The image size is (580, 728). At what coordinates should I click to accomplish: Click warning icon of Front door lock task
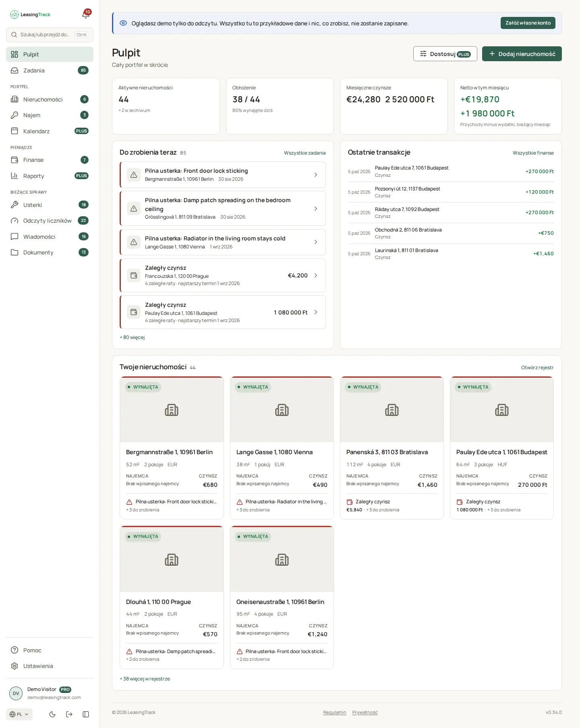click(x=134, y=175)
